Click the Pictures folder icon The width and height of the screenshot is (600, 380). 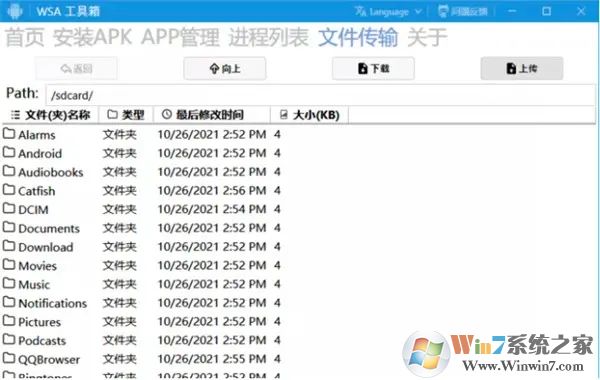click(x=9, y=321)
